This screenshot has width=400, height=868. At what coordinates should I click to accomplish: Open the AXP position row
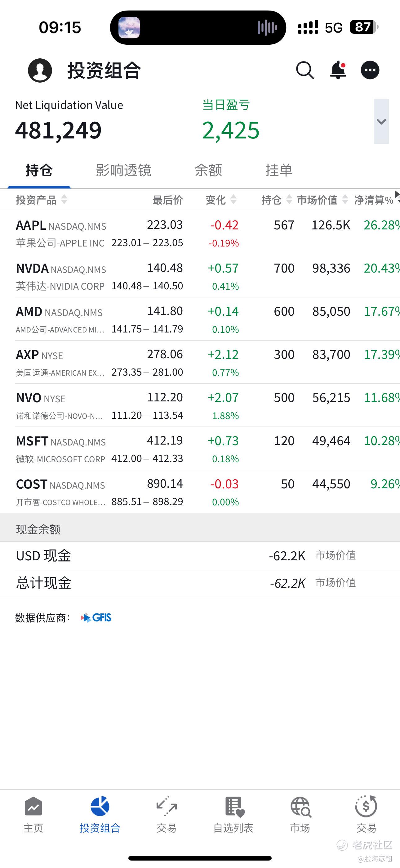click(200, 362)
